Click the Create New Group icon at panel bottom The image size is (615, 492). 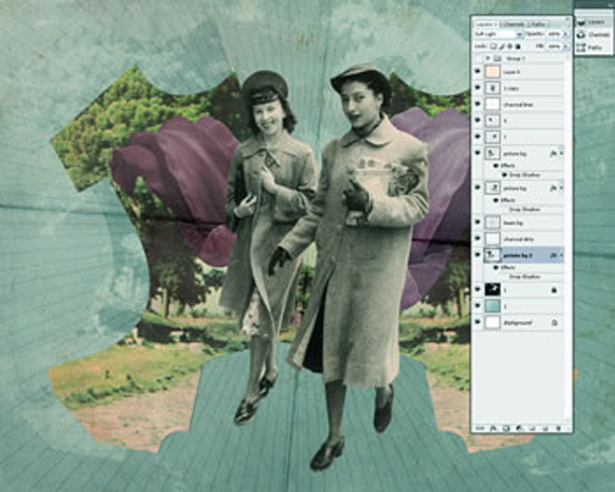point(531,428)
